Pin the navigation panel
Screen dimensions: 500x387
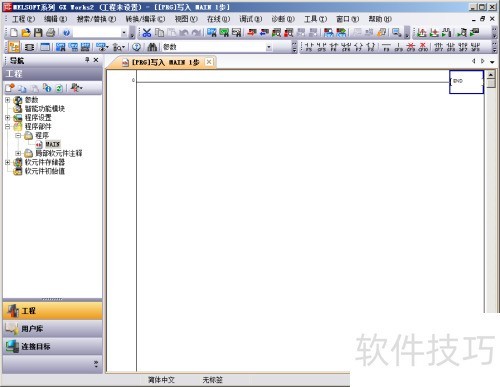87,60
